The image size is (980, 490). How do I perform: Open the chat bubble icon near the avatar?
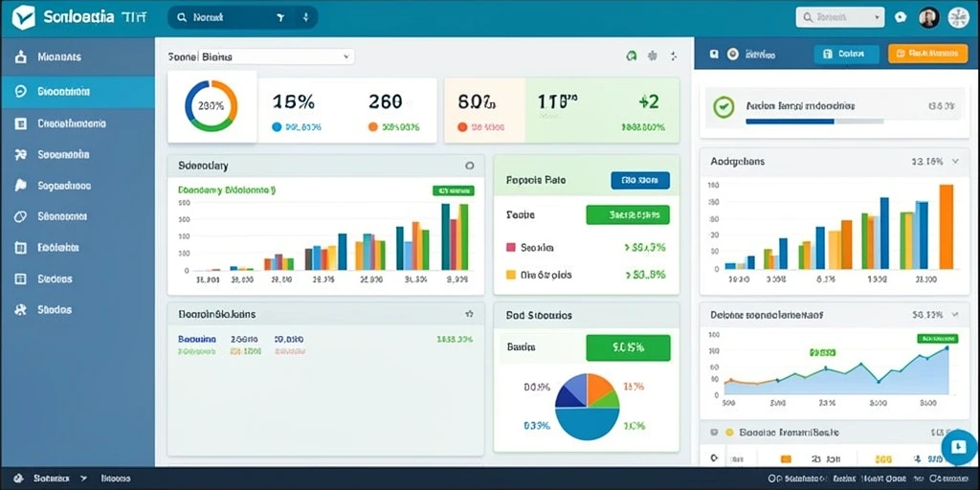pos(901,17)
